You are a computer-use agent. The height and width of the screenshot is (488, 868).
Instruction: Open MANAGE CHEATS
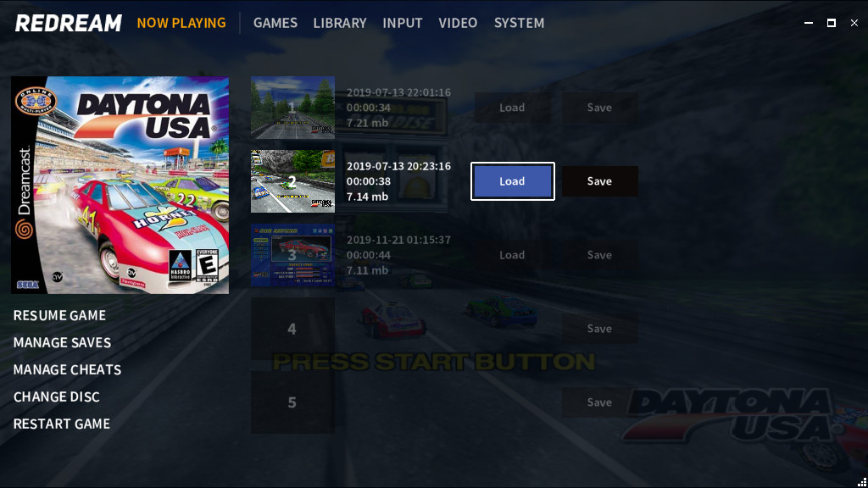pyautogui.click(x=67, y=369)
